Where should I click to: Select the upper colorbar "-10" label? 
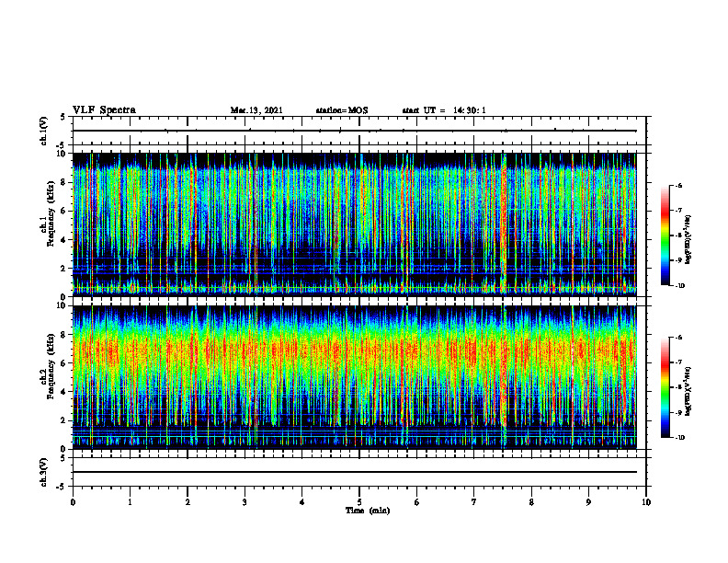(x=680, y=285)
